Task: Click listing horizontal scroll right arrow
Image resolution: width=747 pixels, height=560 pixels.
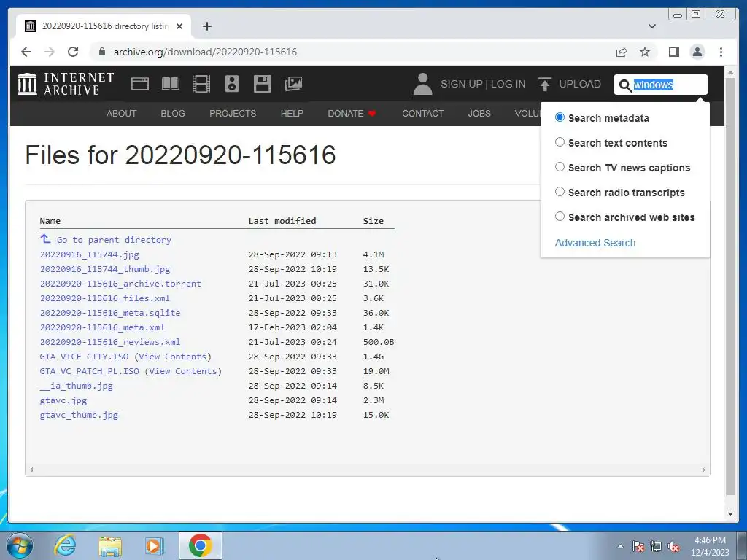Action: click(x=704, y=470)
